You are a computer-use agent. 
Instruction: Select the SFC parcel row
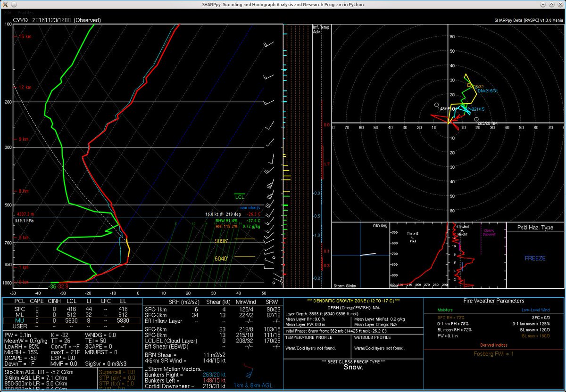pyautogui.click(x=72, y=309)
